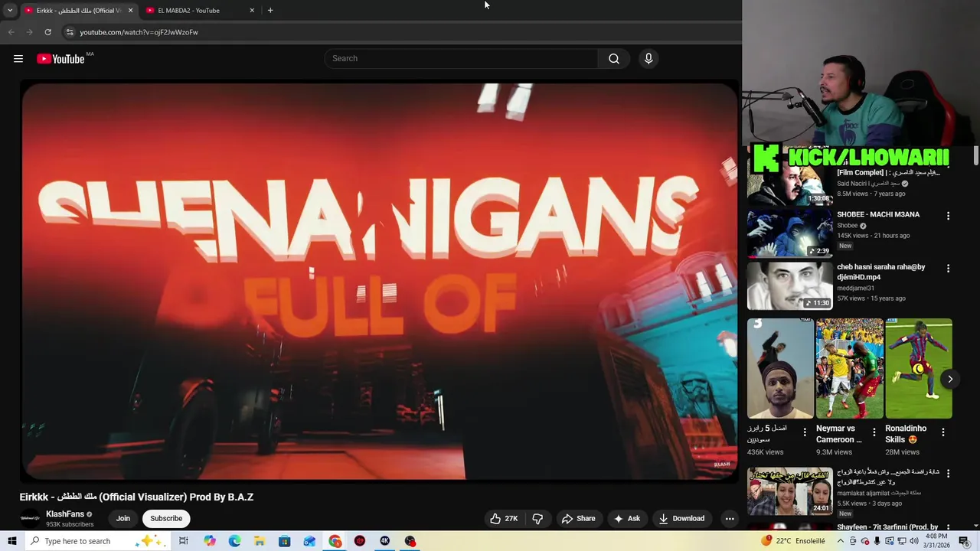Go back in browser history

tap(11, 32)
